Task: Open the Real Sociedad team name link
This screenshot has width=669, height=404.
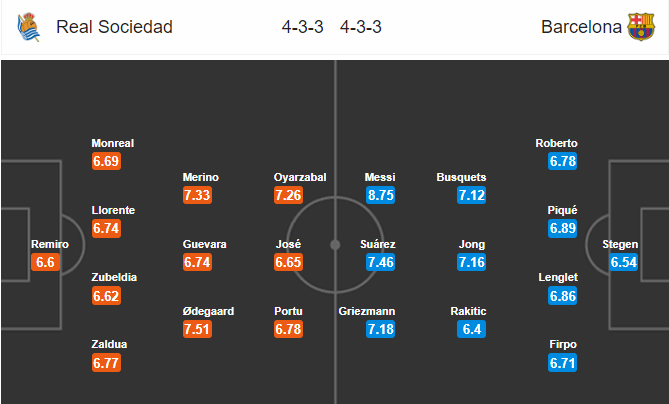Action: click(114, 27)
